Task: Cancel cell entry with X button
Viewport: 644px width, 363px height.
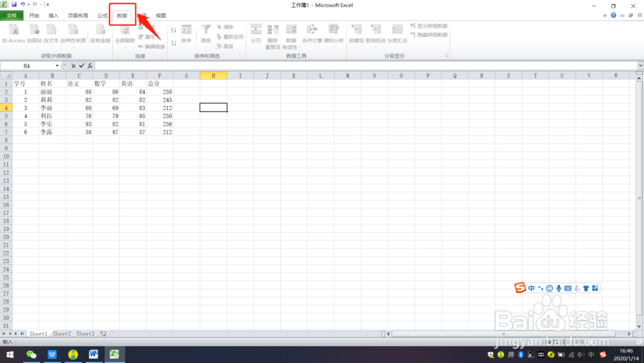Action: point(73,66)
